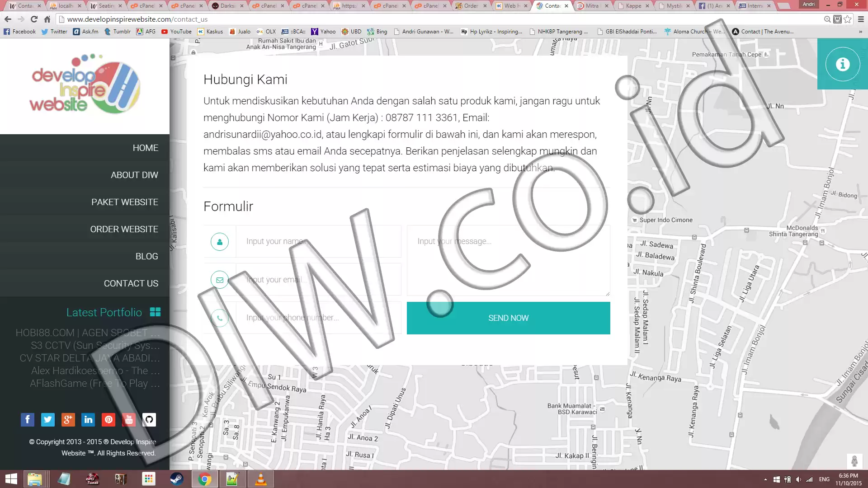
Task: Open the Pinterest social icon
Action: pyautogui.click(x=108, y=420)
